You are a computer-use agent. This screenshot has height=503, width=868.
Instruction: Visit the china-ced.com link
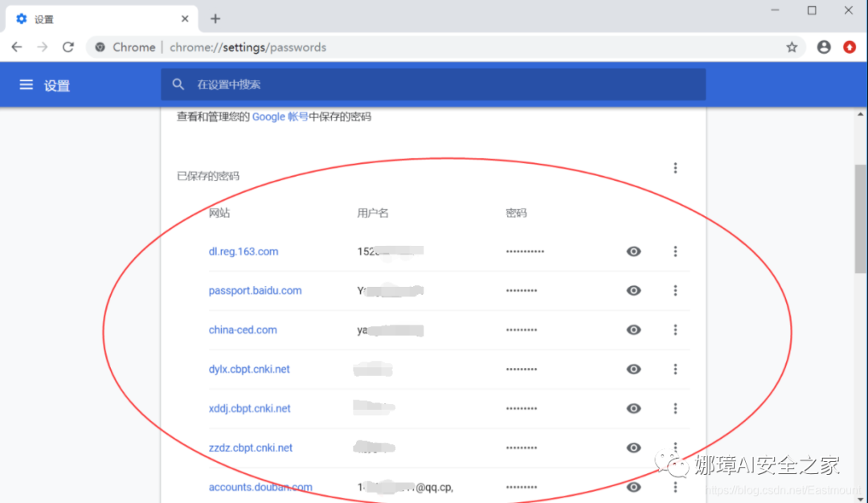coord(243,329)
